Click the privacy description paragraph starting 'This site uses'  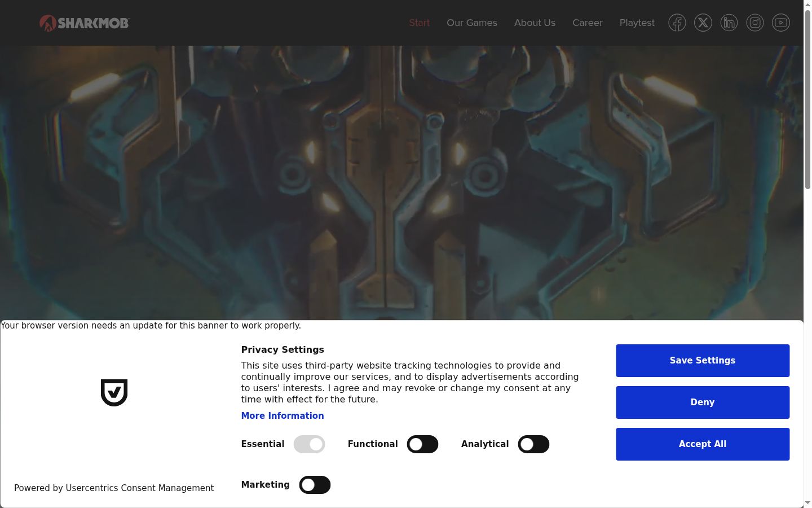click(410, 383)
